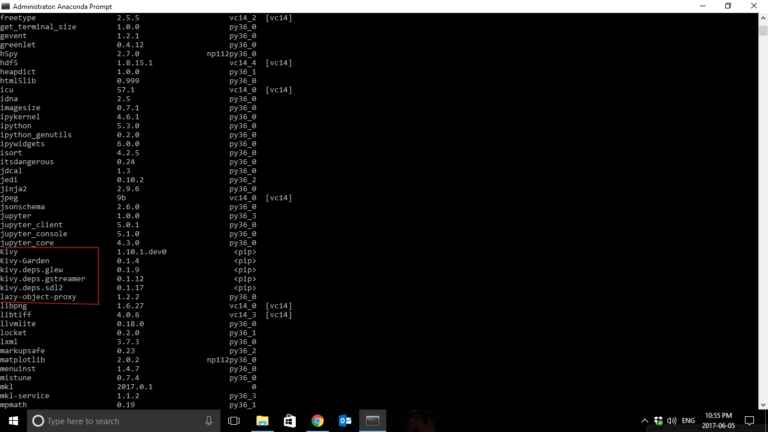Click the llvmlite package name
Image resolution: width=768 pixels, height=432 pixels.
coord(18,324)
